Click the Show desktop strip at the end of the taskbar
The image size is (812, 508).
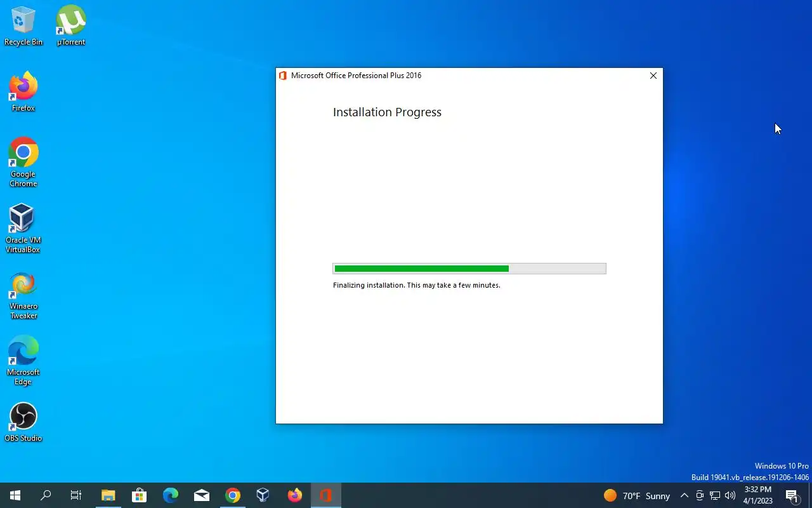tap(810, 495)
